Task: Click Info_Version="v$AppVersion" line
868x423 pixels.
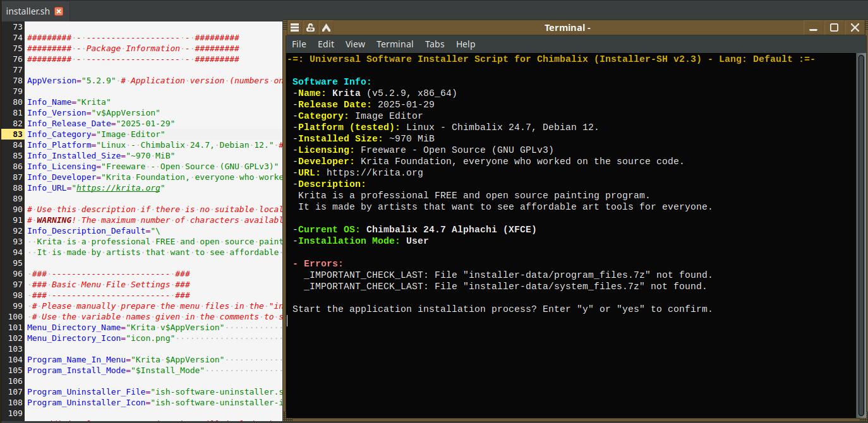Action: 93,113
